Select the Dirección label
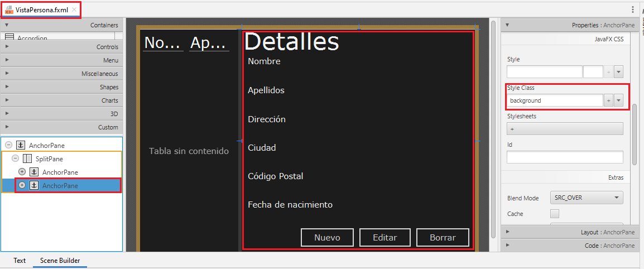 coord(267,119)
